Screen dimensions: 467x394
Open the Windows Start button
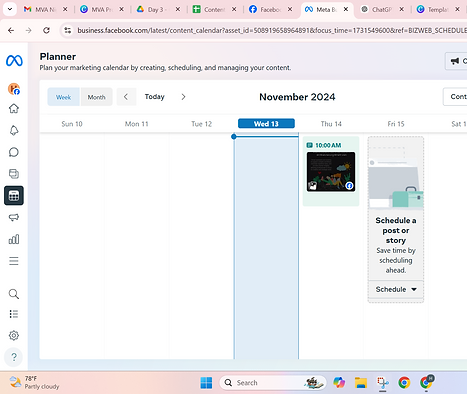click(x=206, y=383)
